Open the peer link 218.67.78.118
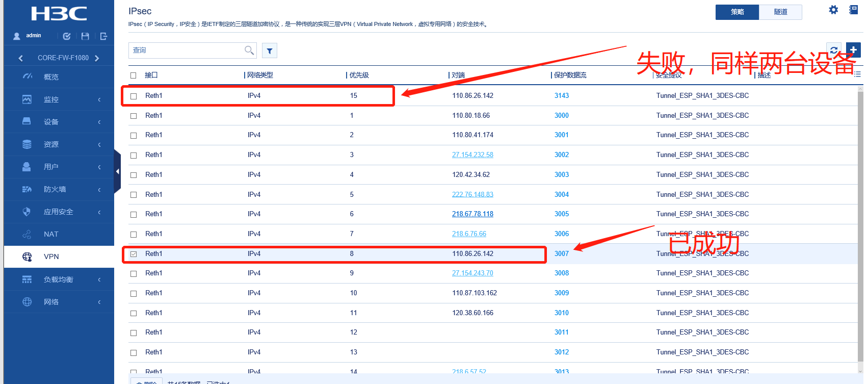 (x=472, y=214)
